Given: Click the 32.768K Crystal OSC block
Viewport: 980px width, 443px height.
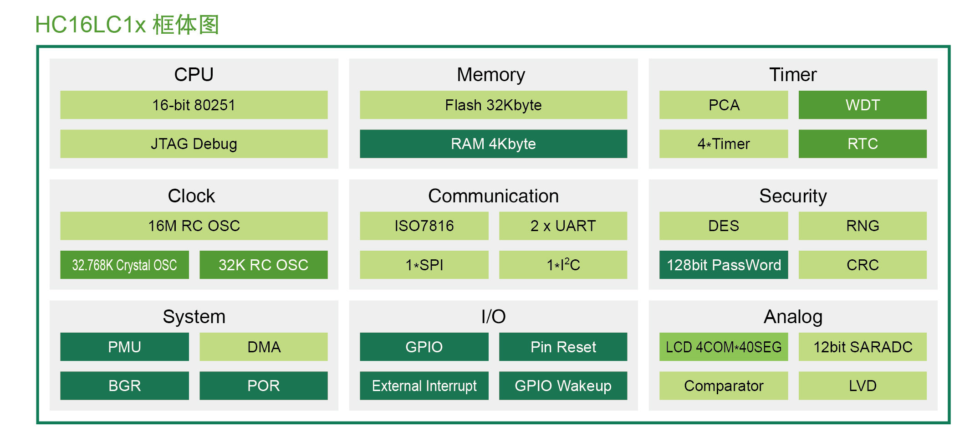Looking at the screenshot, I should [124, 265].
